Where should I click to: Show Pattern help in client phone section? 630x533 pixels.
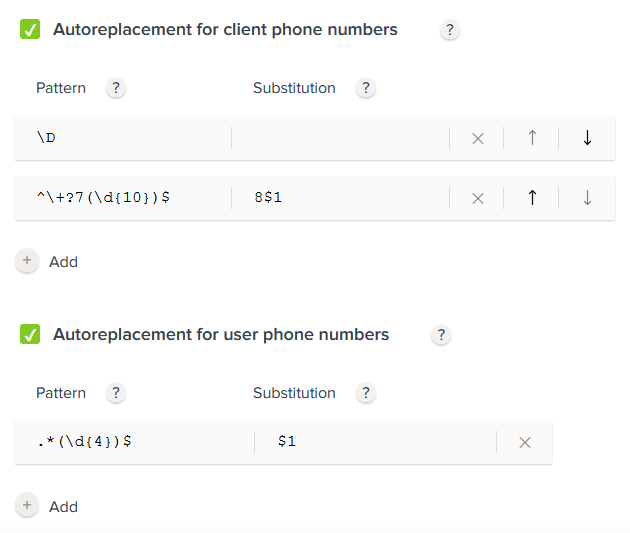pyautogui.click(x=116, y=88)
